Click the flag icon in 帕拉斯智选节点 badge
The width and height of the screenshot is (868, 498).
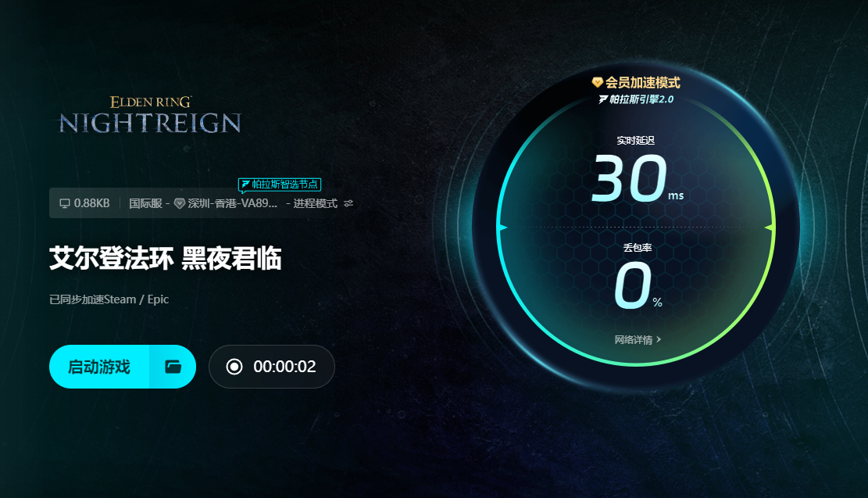point(245,184)
